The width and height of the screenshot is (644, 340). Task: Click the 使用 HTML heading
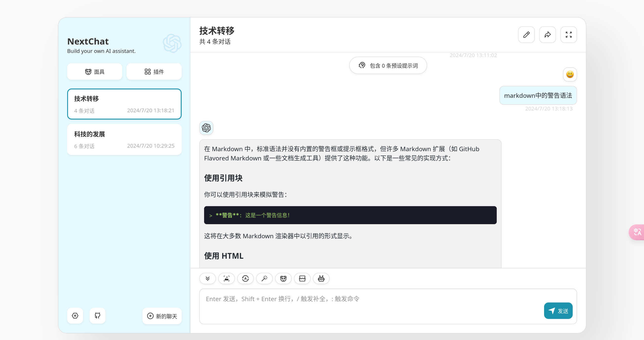(224, 256)
